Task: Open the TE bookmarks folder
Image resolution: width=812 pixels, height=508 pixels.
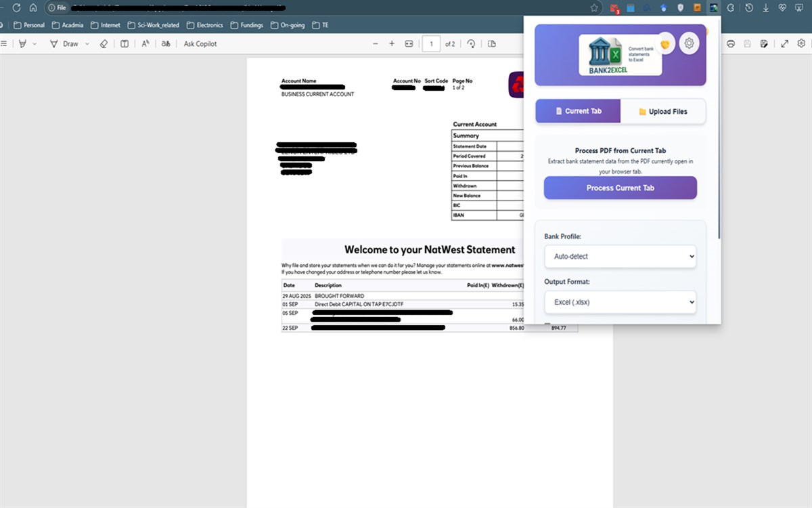Action: coord(320,25)
